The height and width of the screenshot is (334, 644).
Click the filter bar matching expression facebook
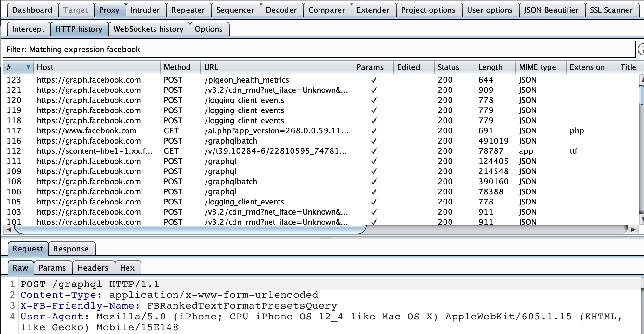point(319,49)
